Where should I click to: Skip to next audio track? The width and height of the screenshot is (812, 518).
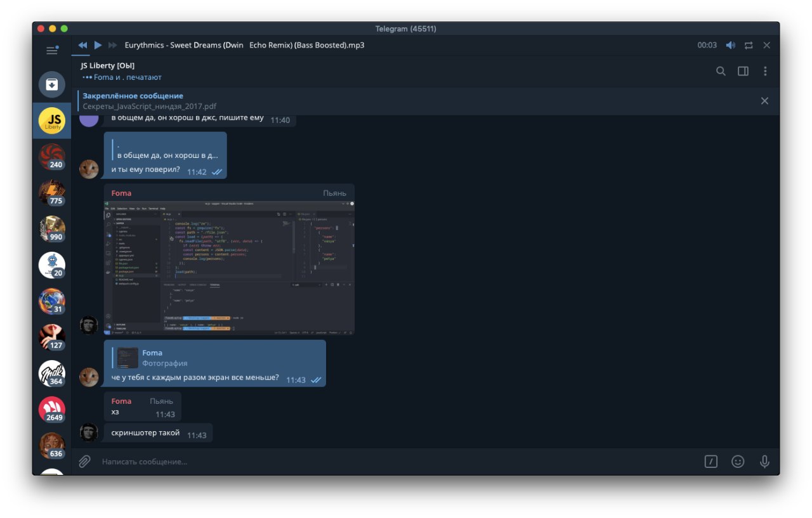pyautogui.click(x=113, y=45)
